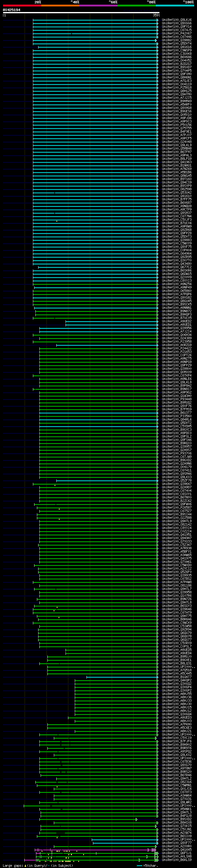
Task: Click the query end position 359
Action: tap(155, 15)
